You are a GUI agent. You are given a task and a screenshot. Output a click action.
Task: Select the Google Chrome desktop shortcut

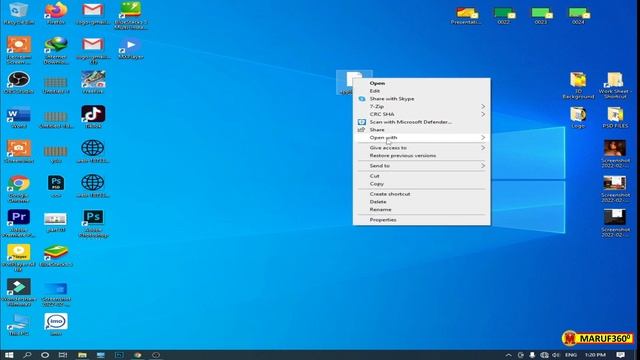(x=18, y=189)
